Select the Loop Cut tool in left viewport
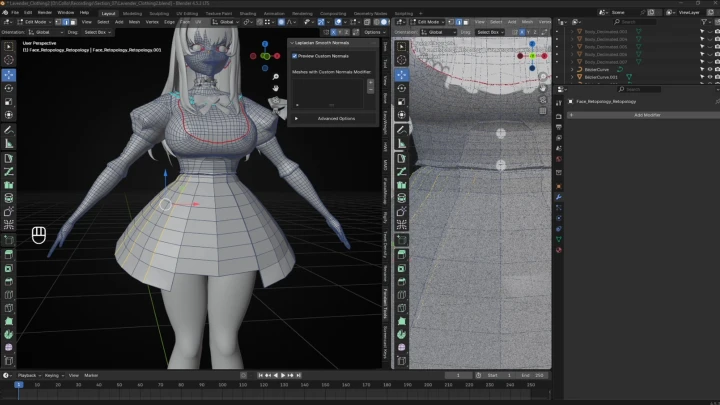Screen dimensions: 720x405 [x=9, y=295]
